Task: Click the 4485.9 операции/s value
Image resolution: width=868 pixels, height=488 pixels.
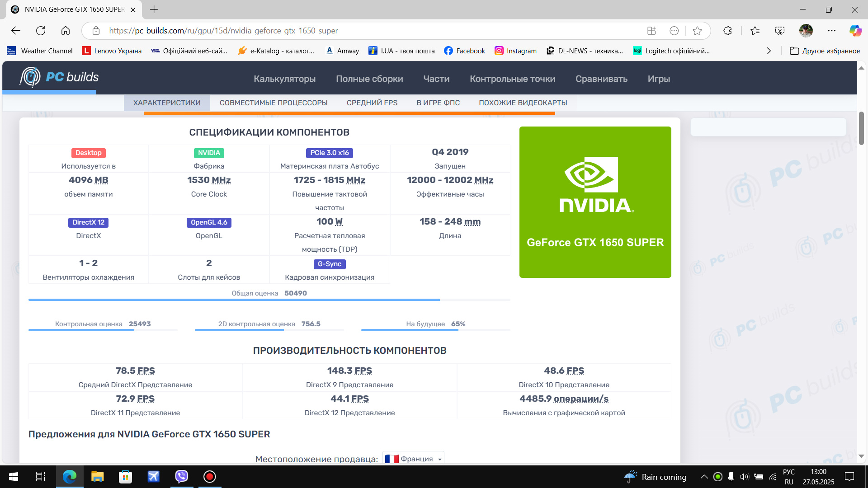Action: [564, 399]
